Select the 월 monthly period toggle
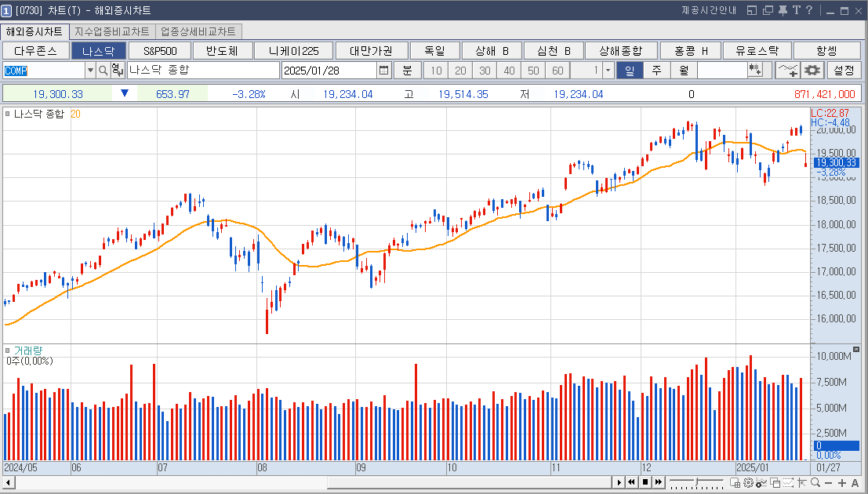Screen dimensions: 868x494 click(x=684, y=71)
